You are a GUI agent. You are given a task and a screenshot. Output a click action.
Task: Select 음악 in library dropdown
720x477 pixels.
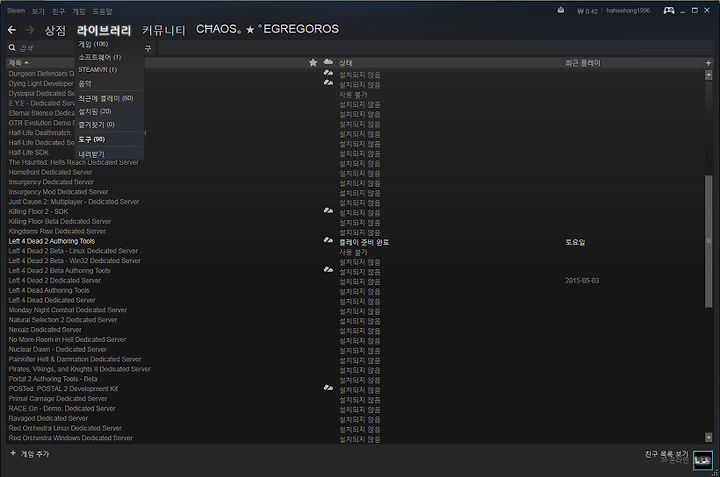(x=85, y=84)
